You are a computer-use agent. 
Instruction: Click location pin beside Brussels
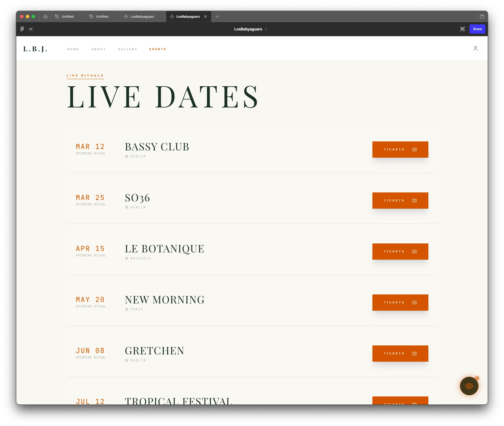point(127,258)
